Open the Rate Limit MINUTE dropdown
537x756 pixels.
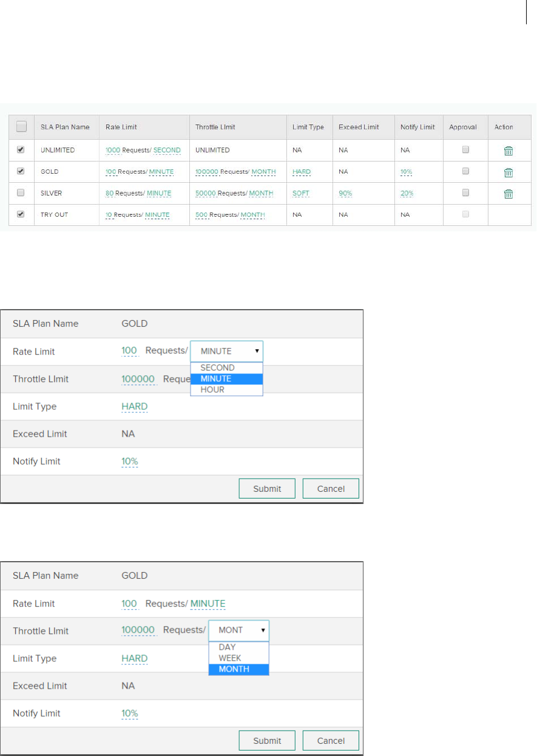click(227, 351)
